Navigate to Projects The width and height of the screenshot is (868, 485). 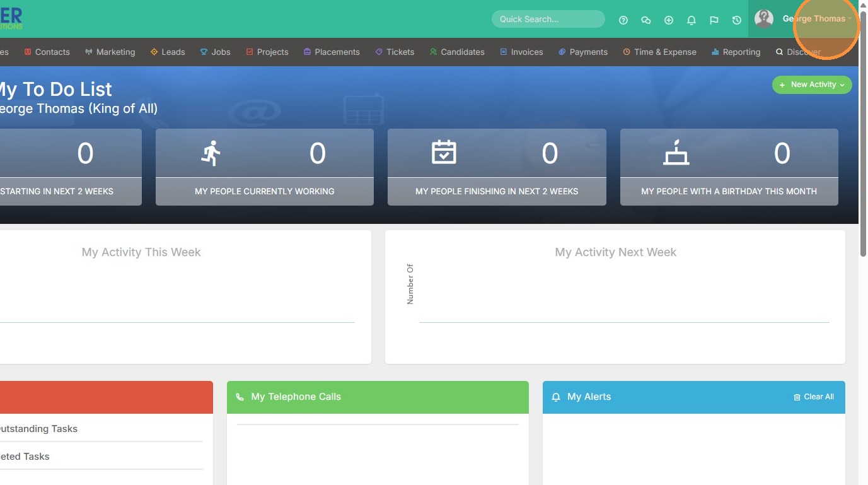point(267,52)
